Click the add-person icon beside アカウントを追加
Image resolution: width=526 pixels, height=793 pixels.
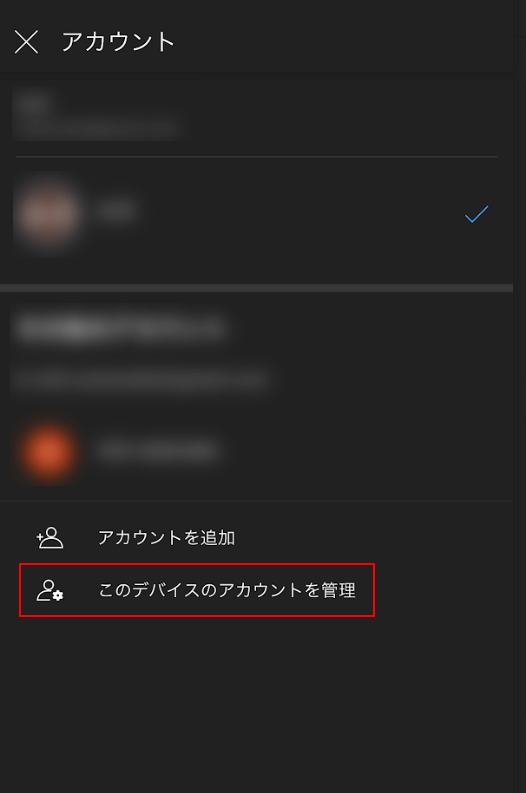pos(50,538)
